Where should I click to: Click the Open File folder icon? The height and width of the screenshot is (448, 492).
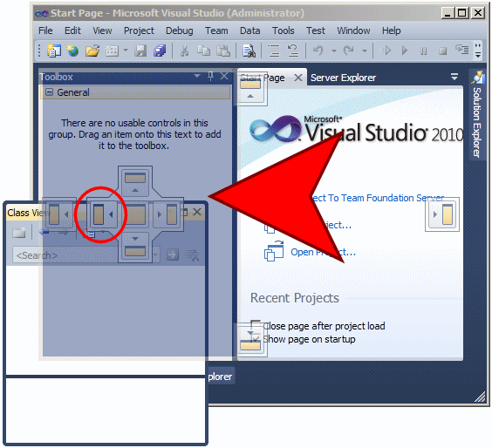(92, 51)
